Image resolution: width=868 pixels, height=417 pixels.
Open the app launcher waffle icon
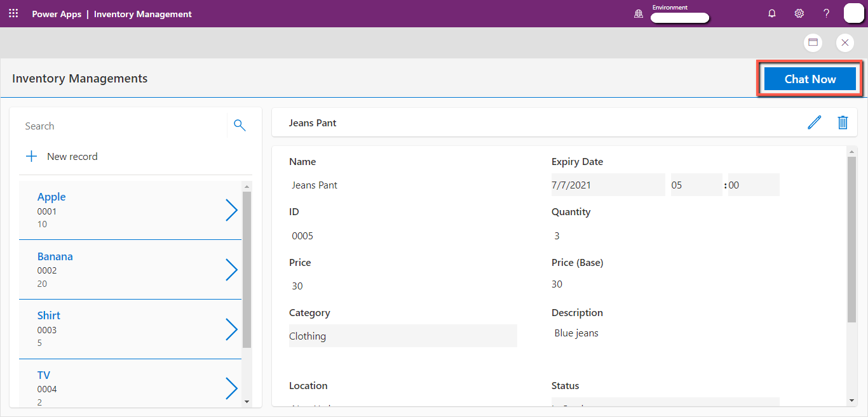click(x=13, y=13)
